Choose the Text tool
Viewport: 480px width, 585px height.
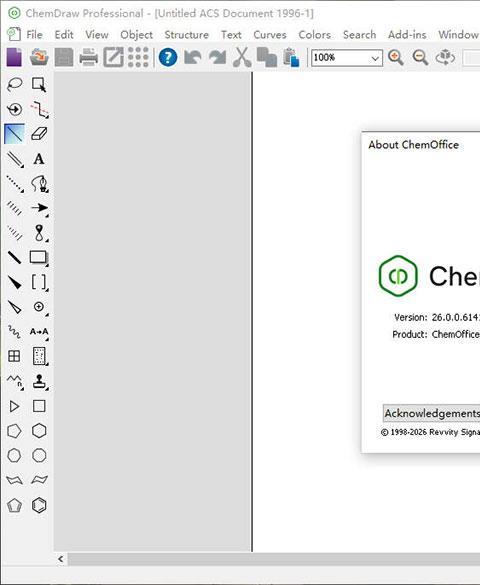pyautogui.click(x=39, y=159)
